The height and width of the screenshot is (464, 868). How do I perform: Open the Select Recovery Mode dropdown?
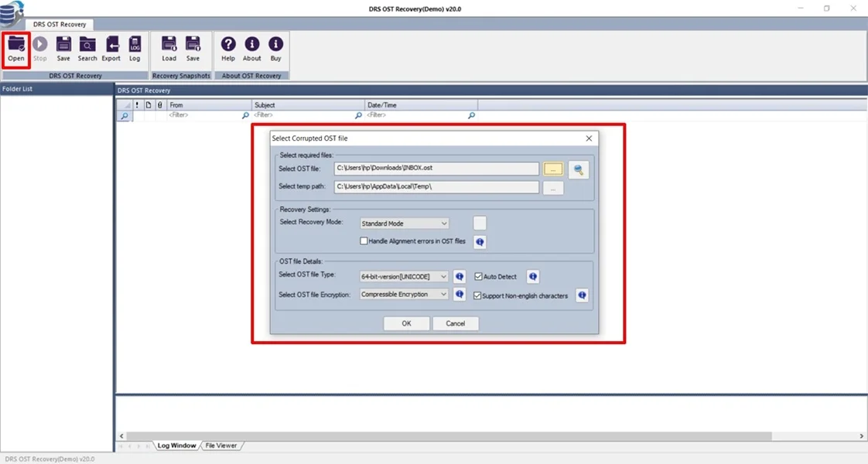click(x=404, y=223)
